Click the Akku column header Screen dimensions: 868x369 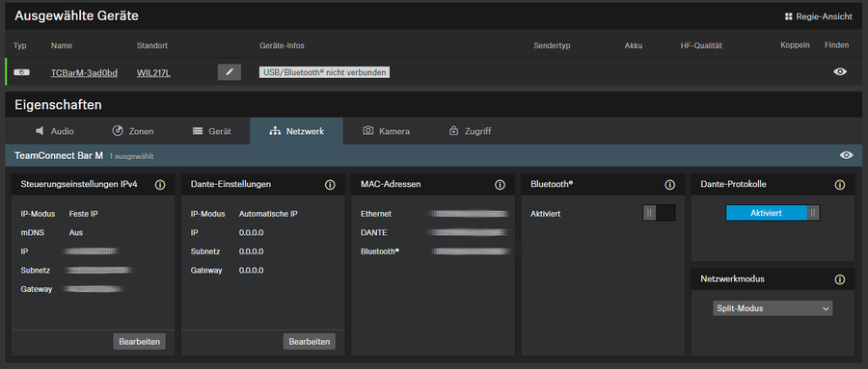634,45
